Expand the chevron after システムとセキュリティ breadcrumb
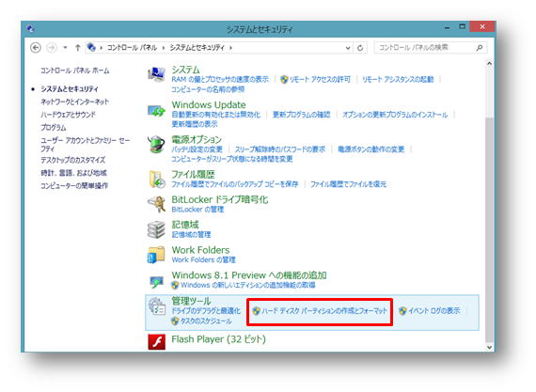Viewport: 536px width, 392px height. (230, 48)
